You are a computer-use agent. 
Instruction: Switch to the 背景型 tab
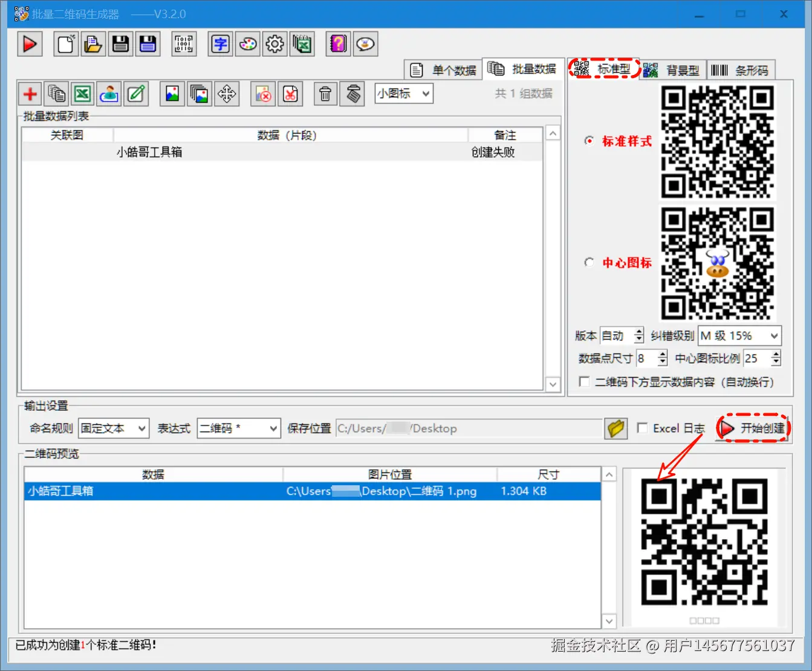tap(672, 71)
